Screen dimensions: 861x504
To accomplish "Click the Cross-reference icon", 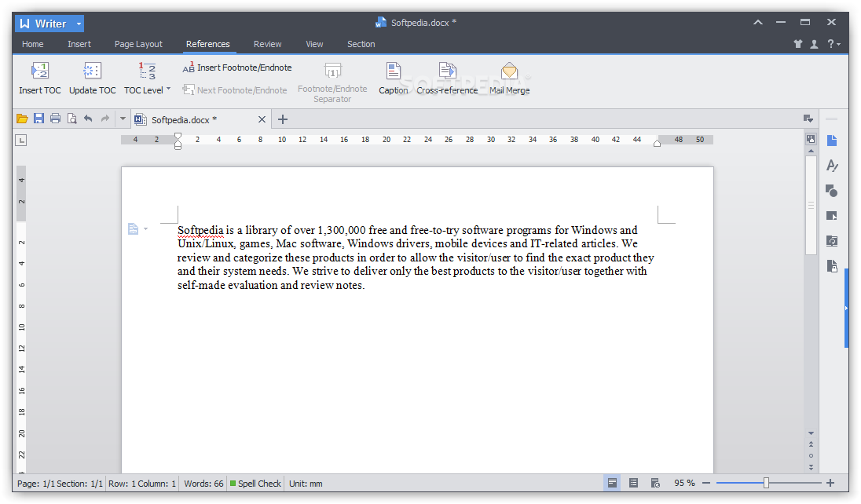I will (448, 71).
